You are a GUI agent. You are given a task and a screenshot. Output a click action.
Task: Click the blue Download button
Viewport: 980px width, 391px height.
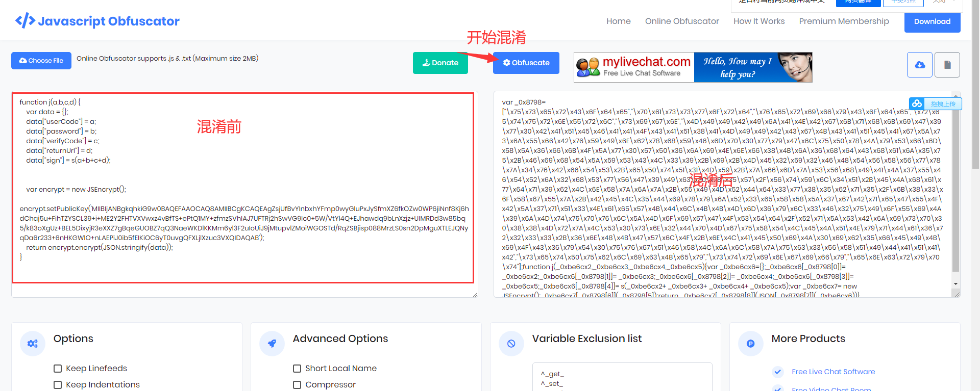932,21
